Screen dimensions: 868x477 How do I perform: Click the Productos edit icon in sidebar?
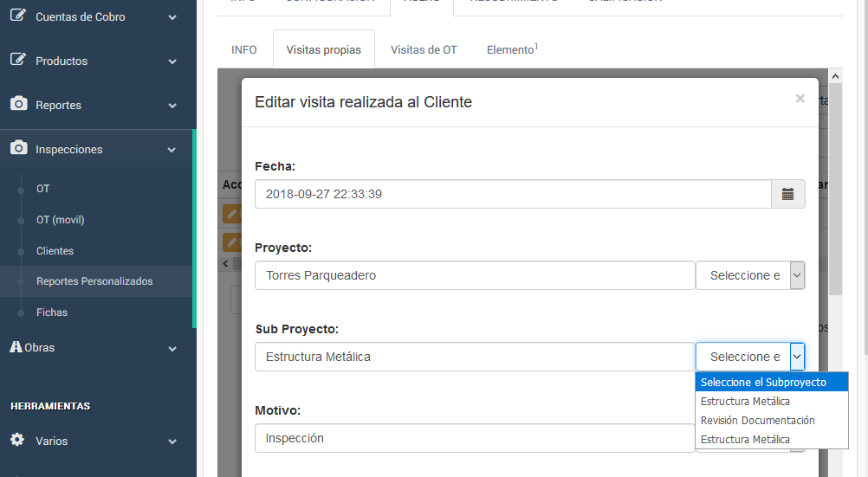(x=18, y=60)
